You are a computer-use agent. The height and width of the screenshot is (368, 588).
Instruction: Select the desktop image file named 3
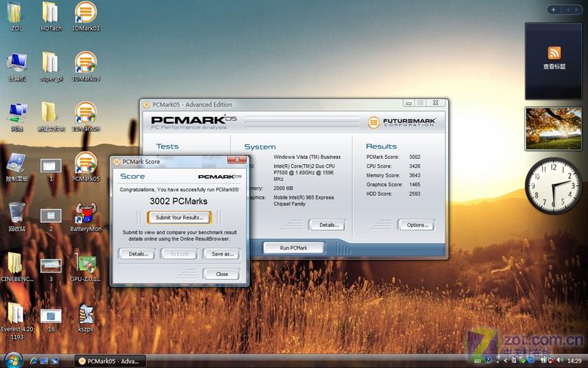click(x=51, y=269)
